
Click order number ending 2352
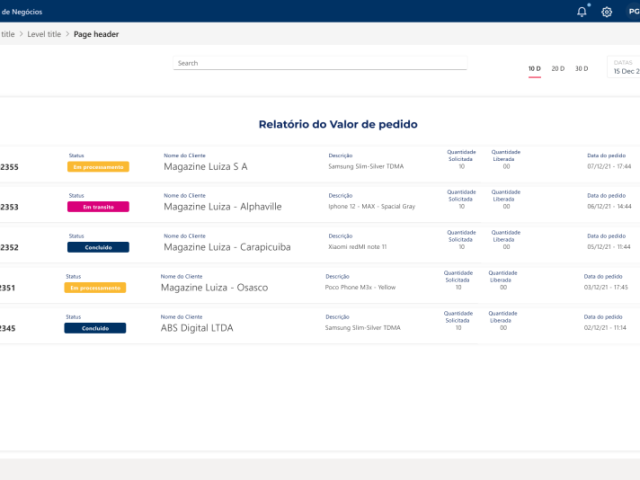pyautogui.click(x=9, y=247)
